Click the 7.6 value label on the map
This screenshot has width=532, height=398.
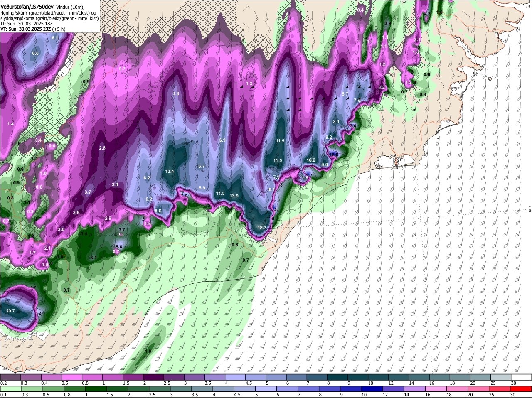(x=357, y=101)
